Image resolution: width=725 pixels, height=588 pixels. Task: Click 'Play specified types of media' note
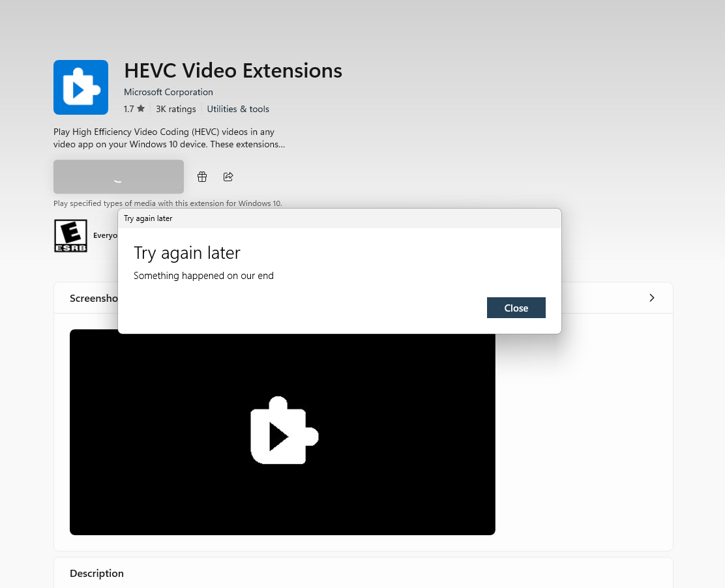click(168, 203)
